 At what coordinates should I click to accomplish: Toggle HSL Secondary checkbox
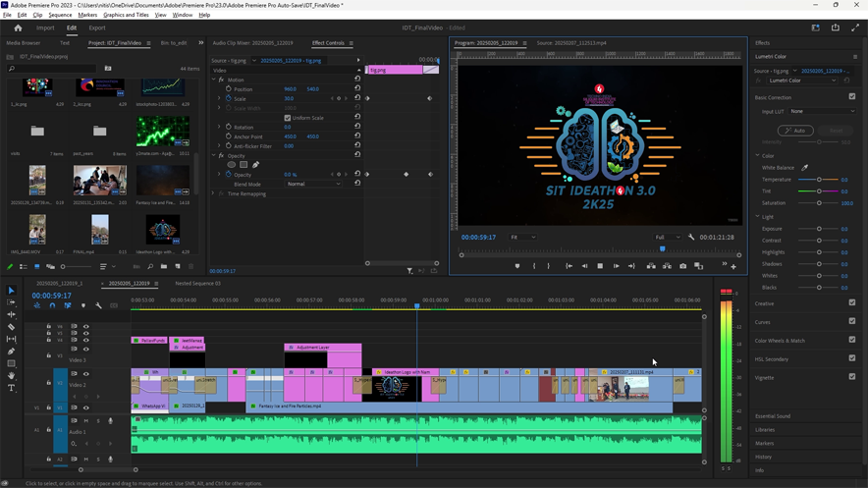click(852, 358)
